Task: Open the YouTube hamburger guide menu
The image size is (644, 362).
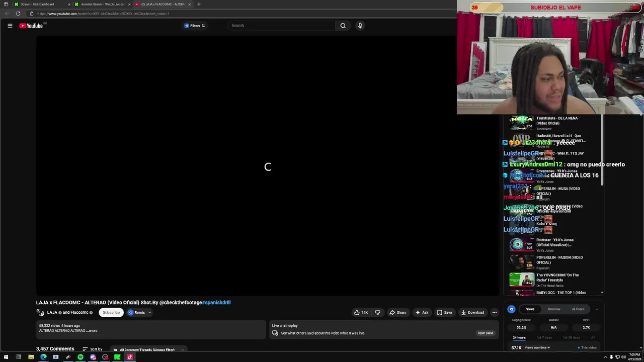Action: coord(10,26)
